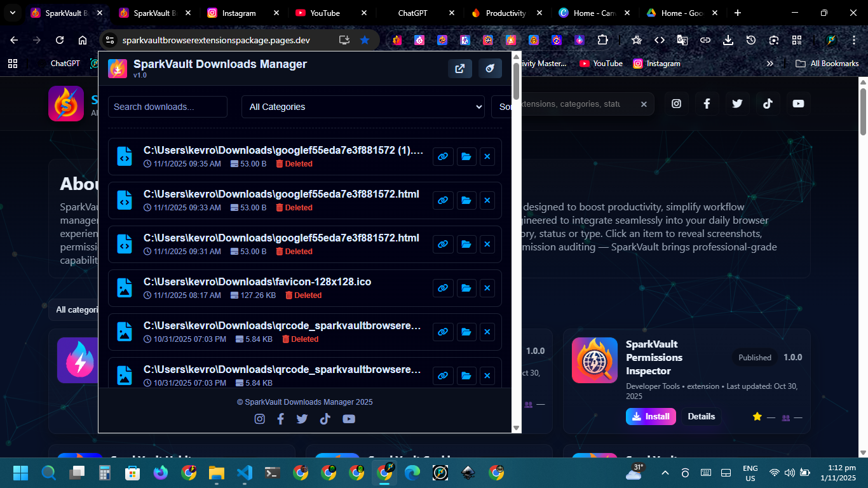Switch to the YouTube browser tab
Image resolution: width=868 pixels, height=488 pixels.
(x=325, y=13)
